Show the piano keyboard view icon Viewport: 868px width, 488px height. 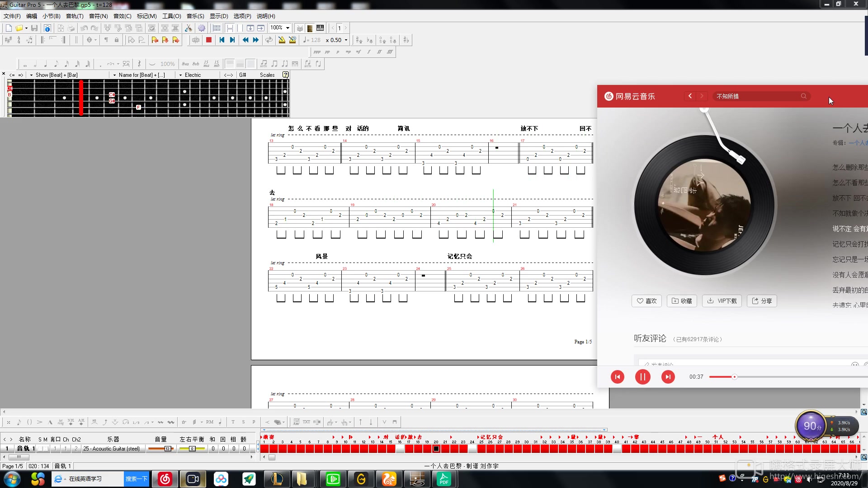[x=320, y=28]
